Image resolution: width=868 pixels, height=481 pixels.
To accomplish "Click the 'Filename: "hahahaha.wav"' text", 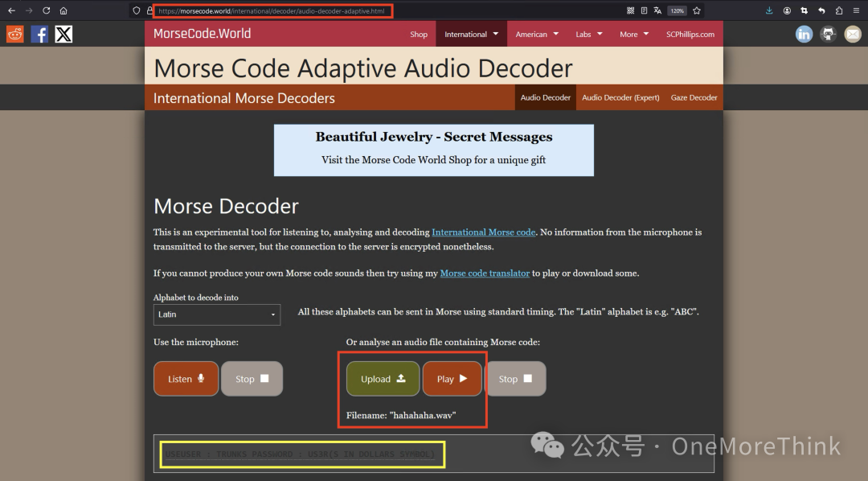I will (401, 415).
